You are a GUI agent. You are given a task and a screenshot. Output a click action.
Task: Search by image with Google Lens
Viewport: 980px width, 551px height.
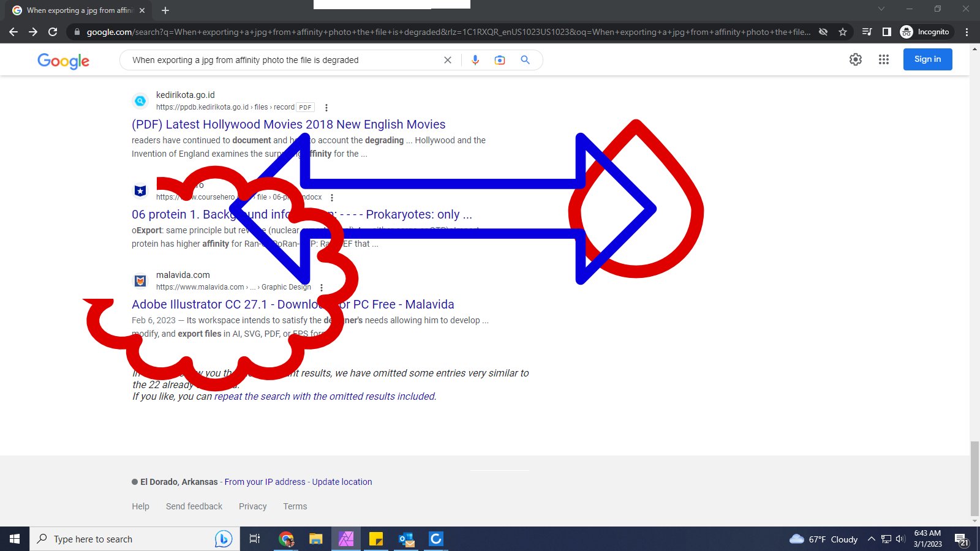(x=500, y=60)
